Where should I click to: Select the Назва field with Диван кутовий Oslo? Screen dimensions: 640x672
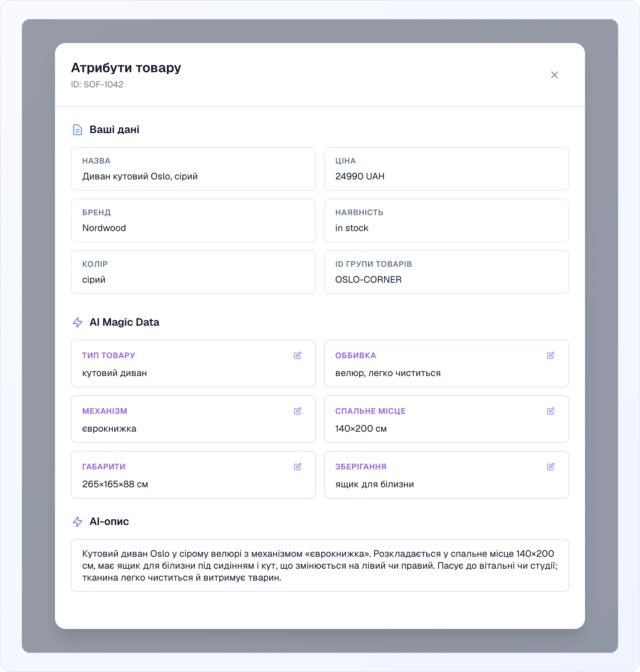point(193,169)
